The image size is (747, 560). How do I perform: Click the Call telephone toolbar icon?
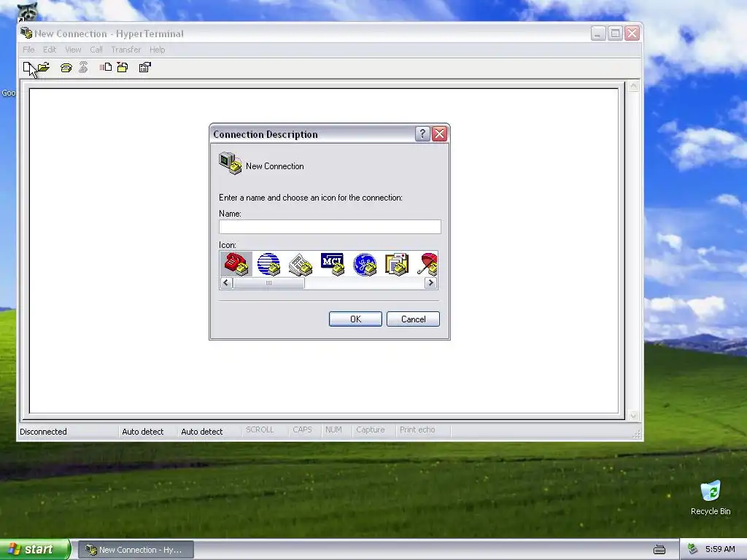point(66,68)
